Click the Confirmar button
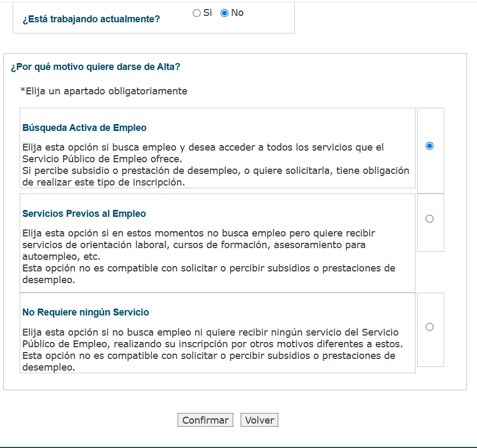477x448 pixels. (205, 420)
